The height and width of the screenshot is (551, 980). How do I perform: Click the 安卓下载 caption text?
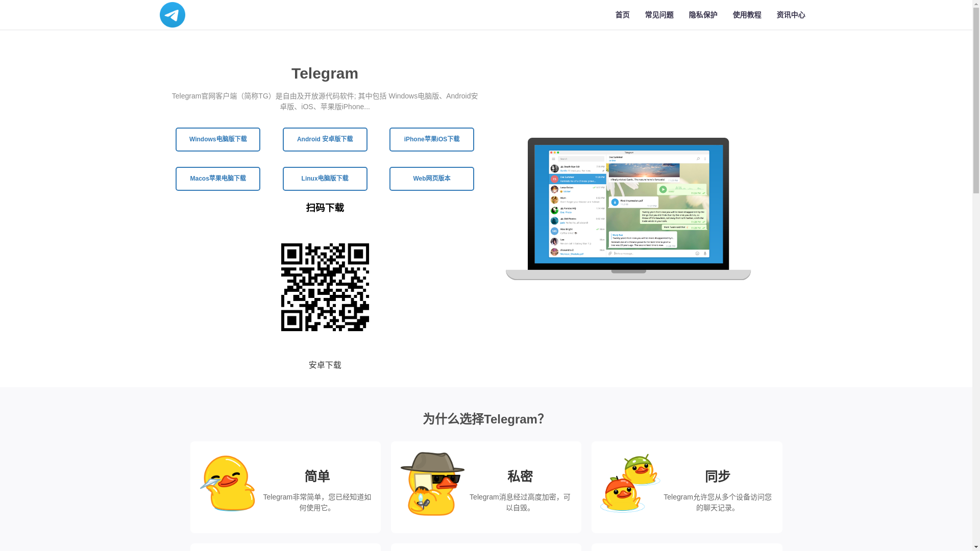325,365
